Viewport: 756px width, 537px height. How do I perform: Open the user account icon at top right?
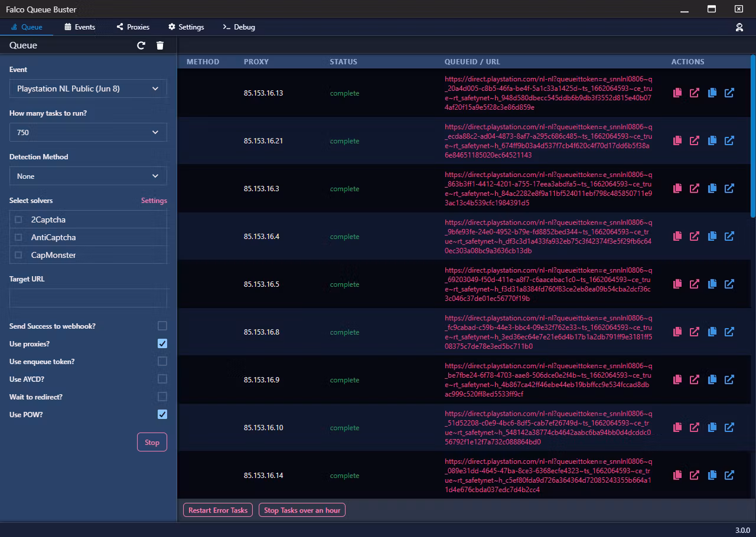point(739,27)
